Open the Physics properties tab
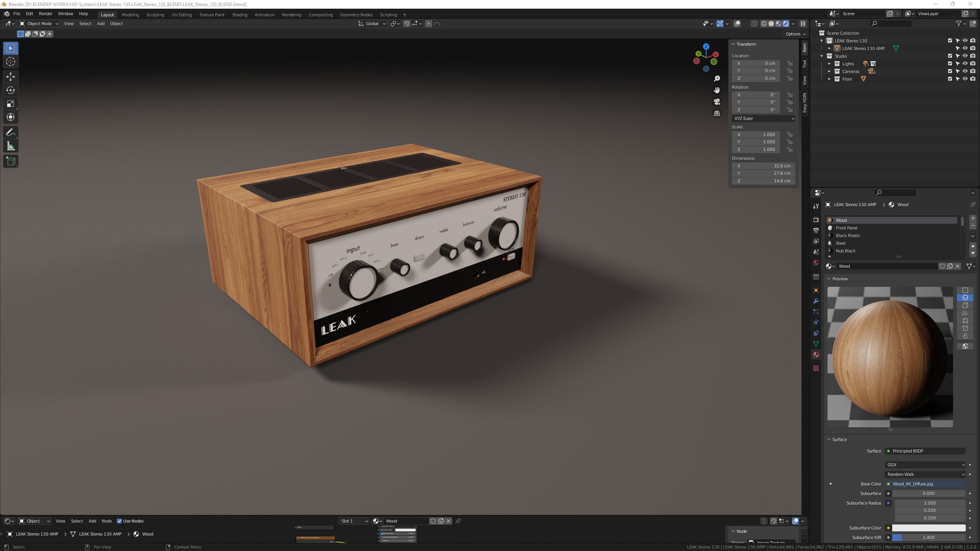The height and width of the screenshot is (551, 980). [816, 322]
